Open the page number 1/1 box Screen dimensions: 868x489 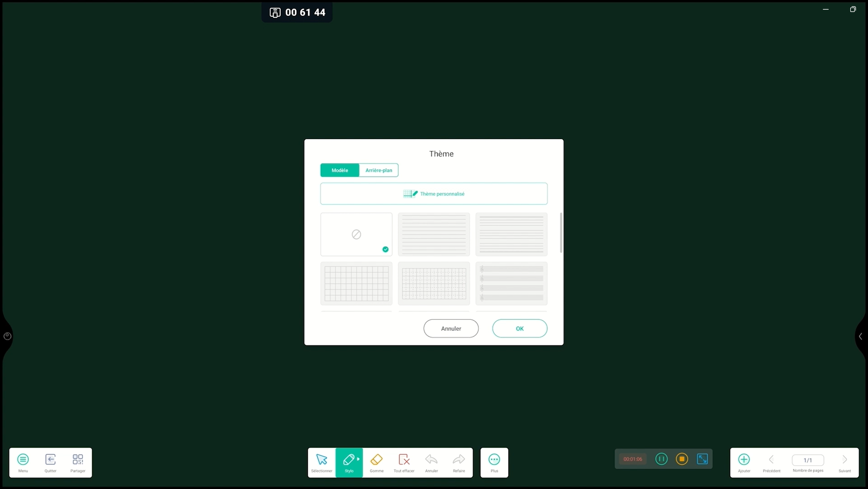pos(808,460)
